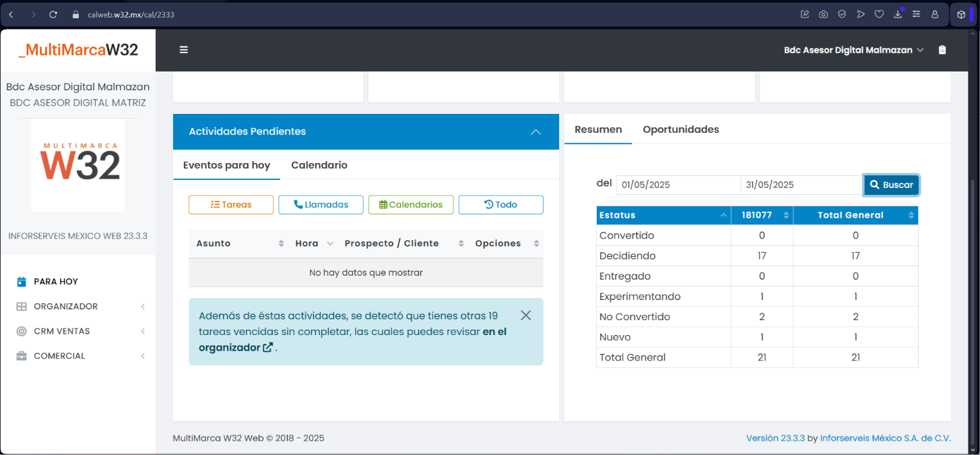This screenshot has height=455, width=980.
Task: Close the overdue tasks alert with X
Action: [526, 315]
